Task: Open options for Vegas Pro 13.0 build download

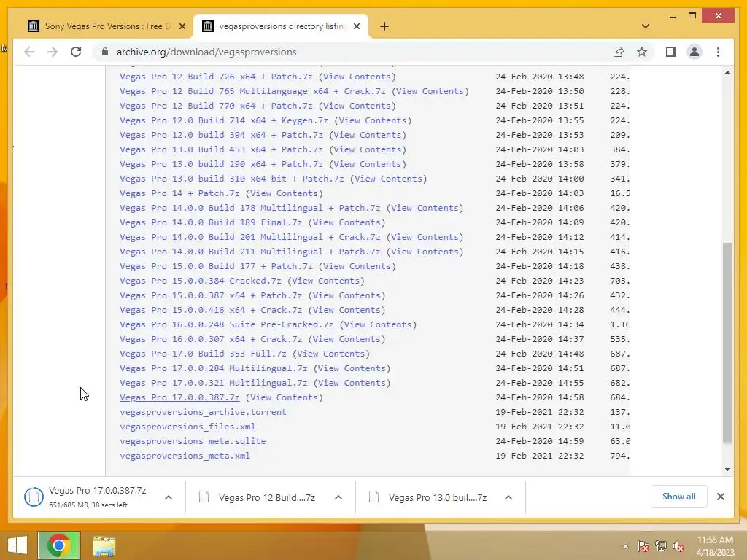Action: pyautogui.click(x=508, y=497)
